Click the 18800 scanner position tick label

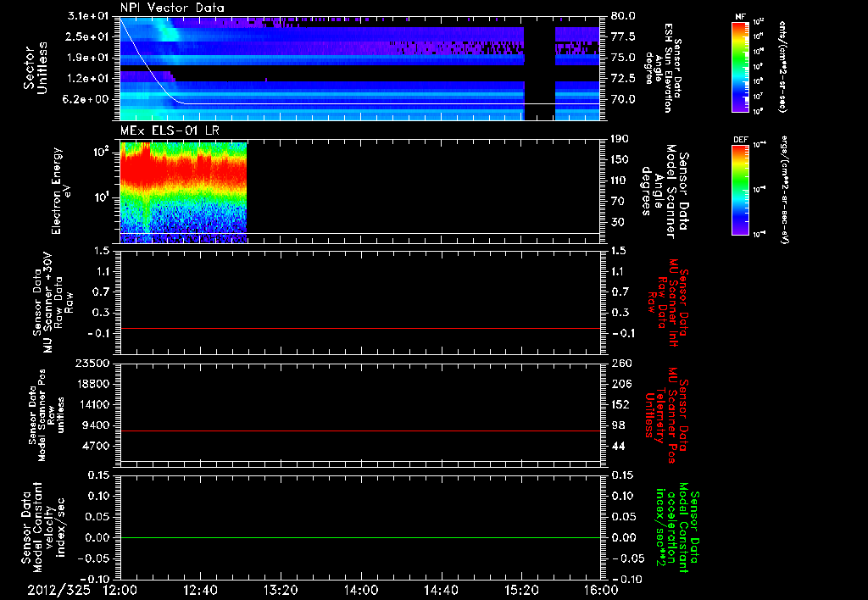coord(92,384)
